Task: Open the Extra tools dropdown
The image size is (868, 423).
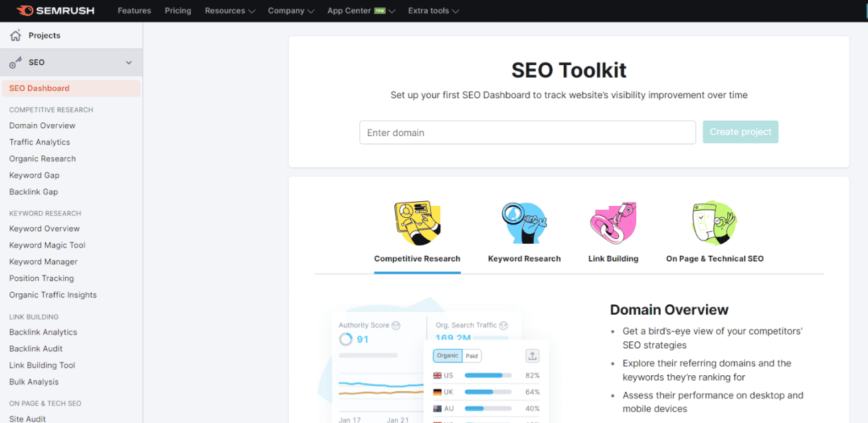Action: [433, 11]
